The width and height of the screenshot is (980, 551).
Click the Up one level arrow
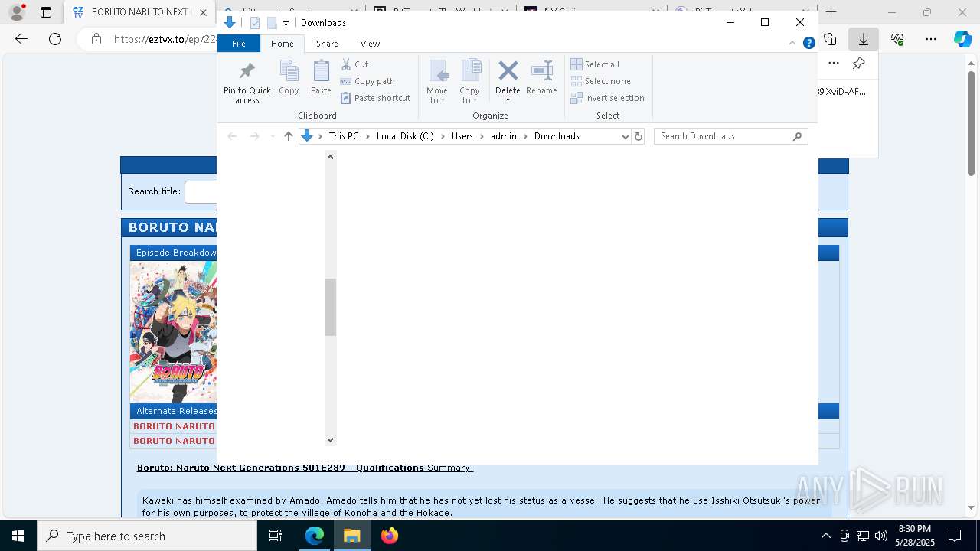(x=289, y=136)
